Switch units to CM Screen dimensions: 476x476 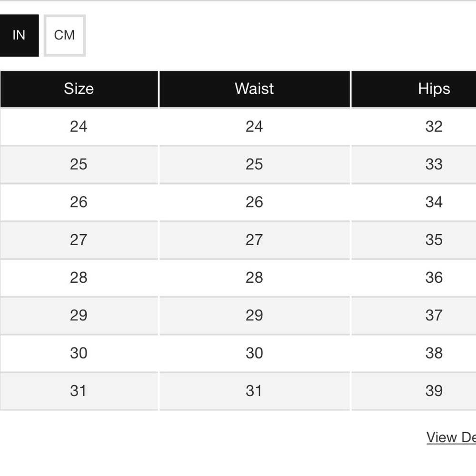pos(65,35)
